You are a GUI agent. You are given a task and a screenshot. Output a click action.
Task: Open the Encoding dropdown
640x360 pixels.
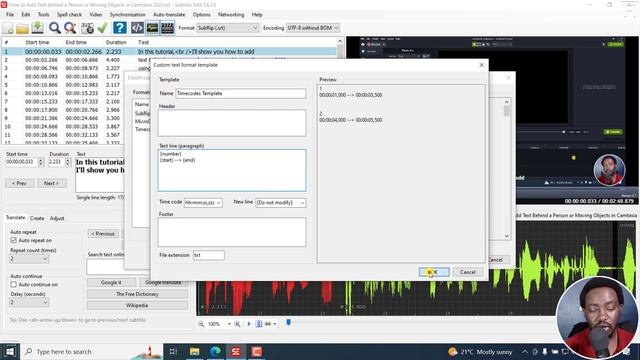coord(312,28)
